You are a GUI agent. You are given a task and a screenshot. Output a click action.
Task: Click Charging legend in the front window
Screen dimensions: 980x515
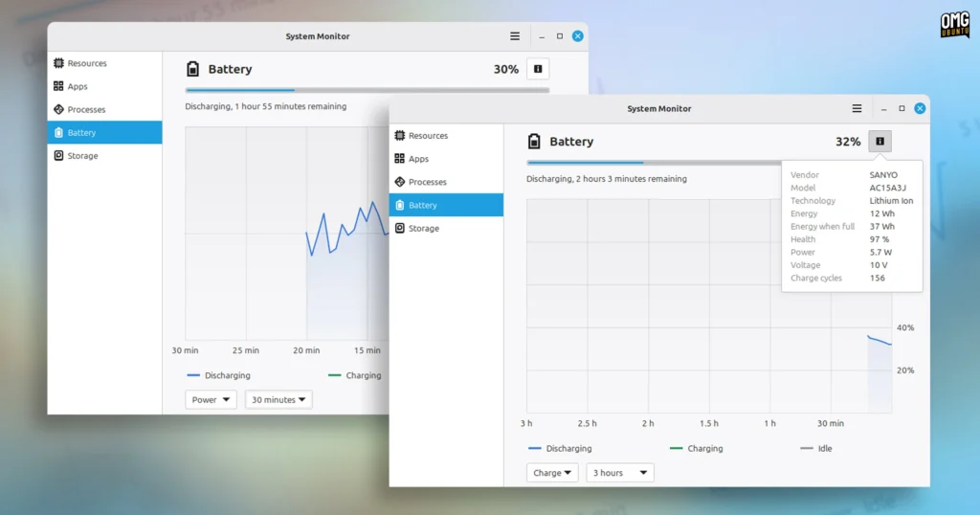coord(697,449)
